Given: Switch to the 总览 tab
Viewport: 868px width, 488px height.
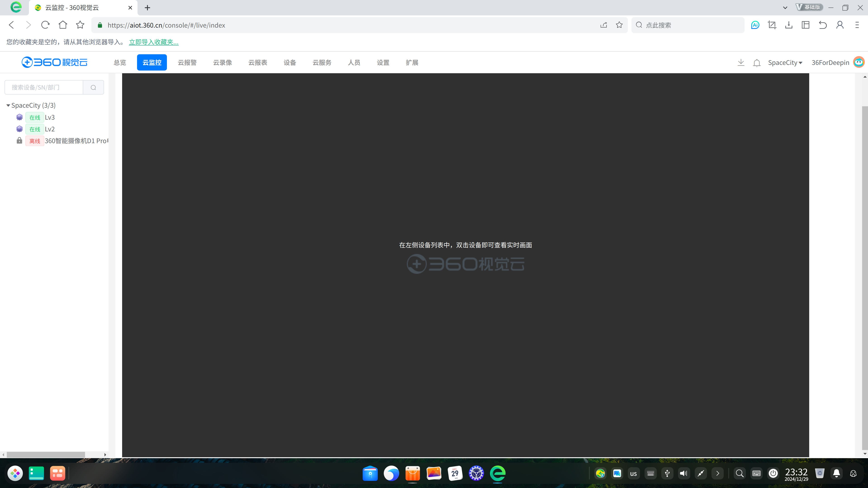Looking at the screenshot, I should coord(120,63).
